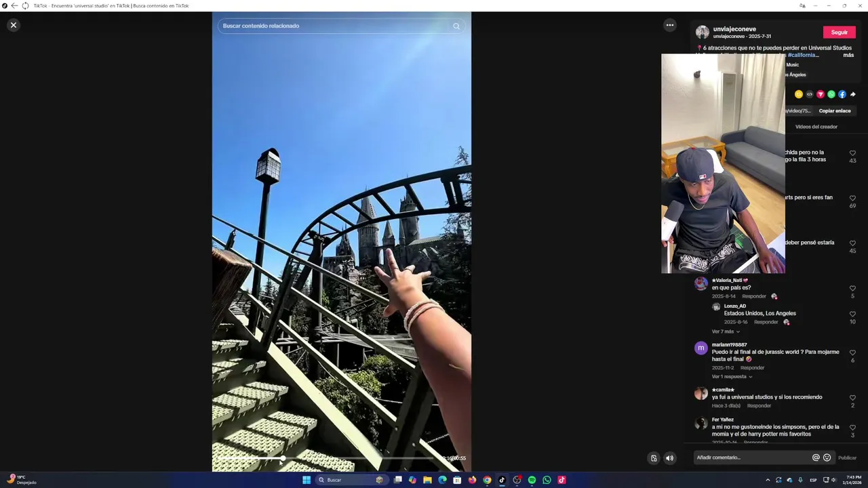The width and height of the screenshot is (868, 488).
Task: Launch Firefox from taskbar
Action: tap(472, 480)
